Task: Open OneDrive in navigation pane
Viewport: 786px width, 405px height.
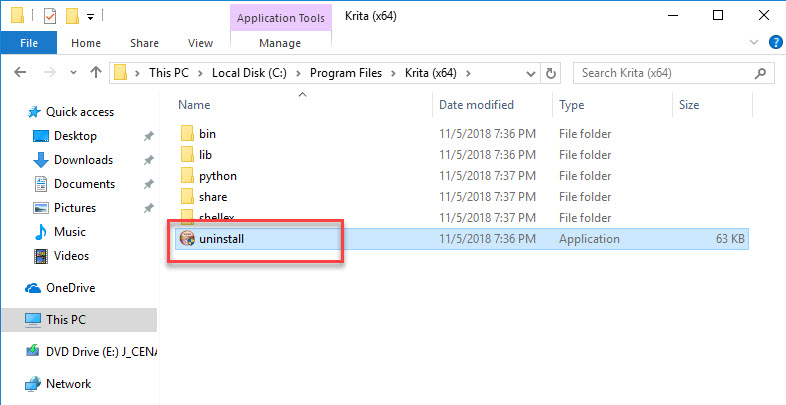Action: (x=70, y=288)
